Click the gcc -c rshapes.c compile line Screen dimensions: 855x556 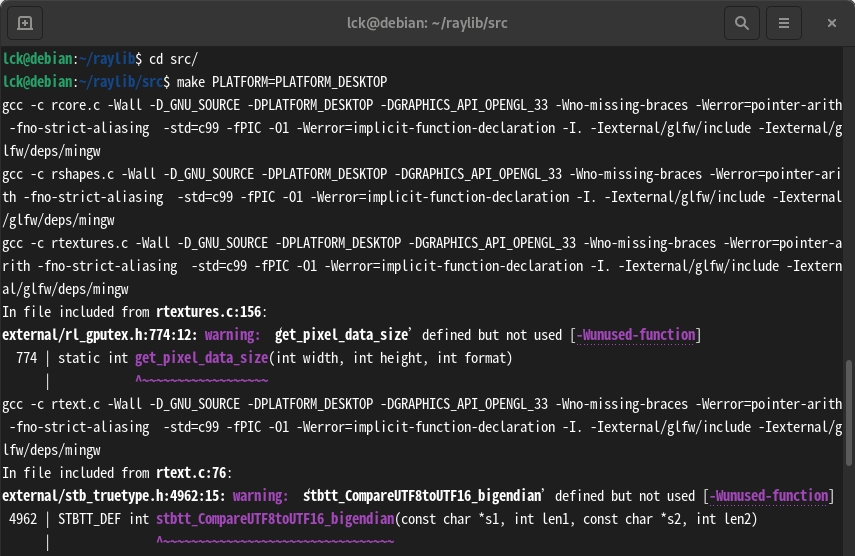point(422,197)
